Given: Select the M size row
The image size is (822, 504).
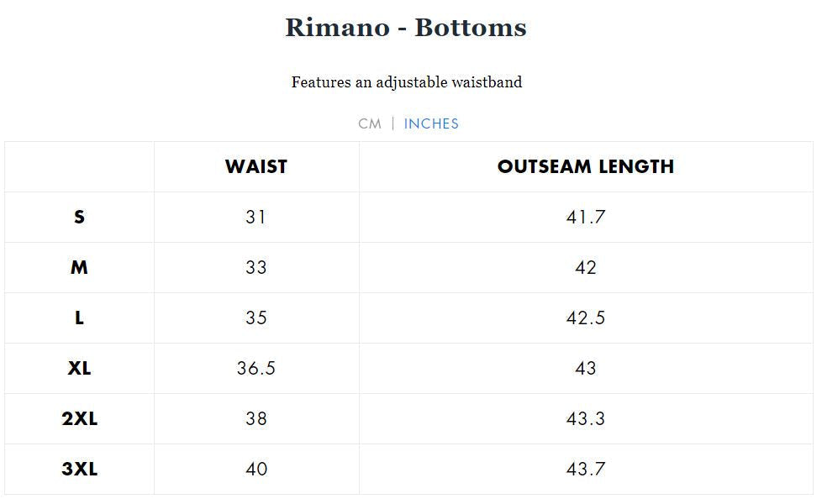Looking at the screenshot, I should pos(79,267).
